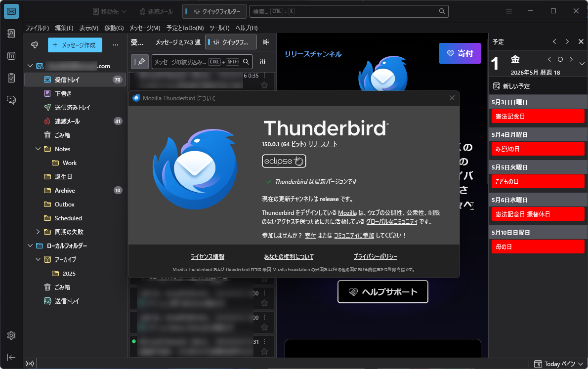Click the eclipse badge in About dialog
Image resolution: width=588 pixels, height=369 pixels.
(284, 161)
